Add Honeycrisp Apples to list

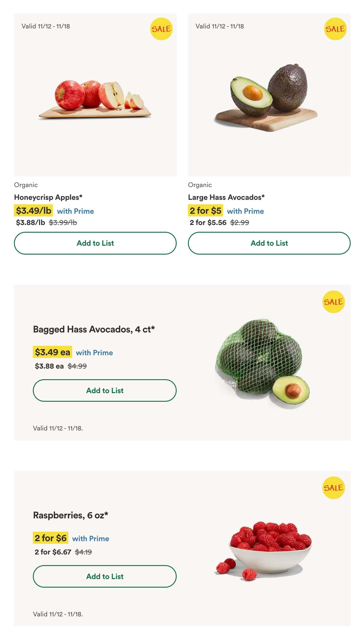click(95, 243)
